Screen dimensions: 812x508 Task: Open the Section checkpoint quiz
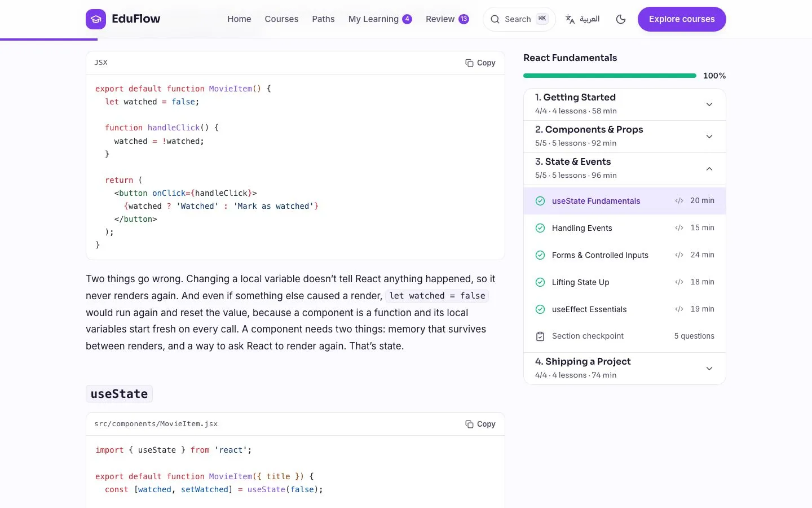click(x=625, y=336)
